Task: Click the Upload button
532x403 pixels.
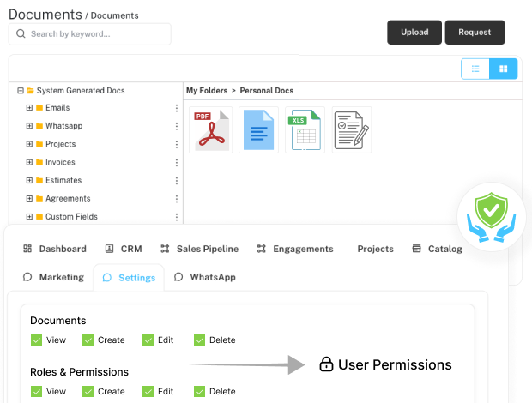Action: 414,33
